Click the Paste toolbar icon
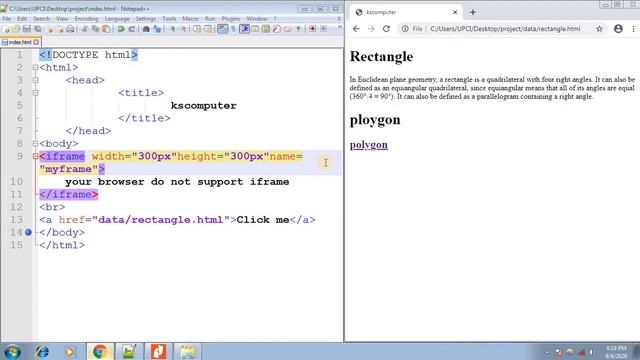640x360 pixels. [x=106, y=29]
